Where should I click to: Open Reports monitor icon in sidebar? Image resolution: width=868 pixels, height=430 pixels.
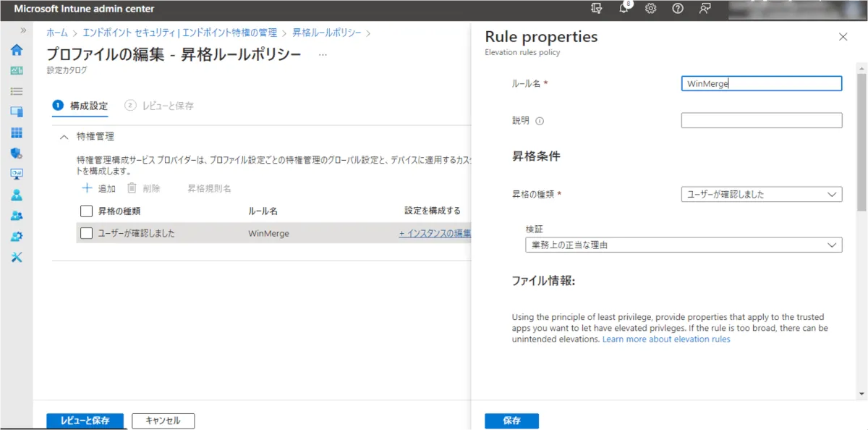[16, 174]
